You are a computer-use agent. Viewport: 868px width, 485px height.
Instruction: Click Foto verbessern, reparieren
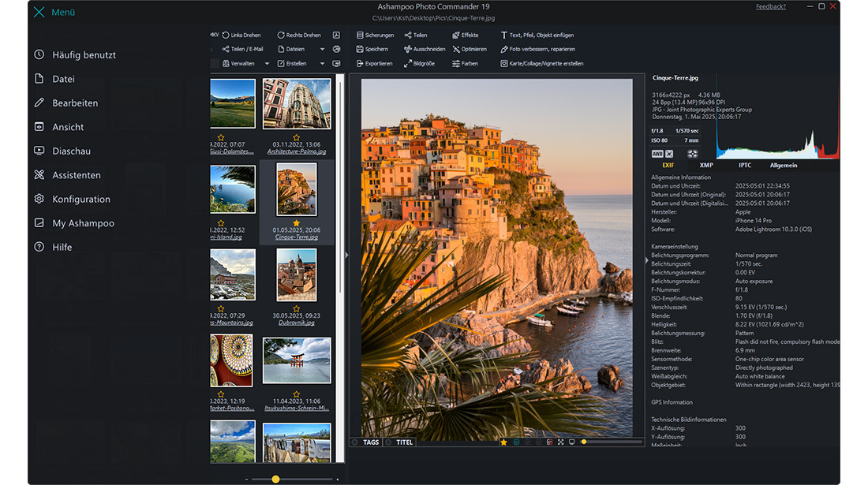pyautogui.click(x=537, y=49)
